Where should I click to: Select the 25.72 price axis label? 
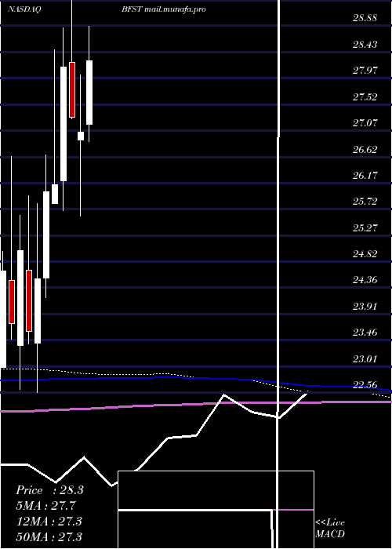tap(365, 202)
